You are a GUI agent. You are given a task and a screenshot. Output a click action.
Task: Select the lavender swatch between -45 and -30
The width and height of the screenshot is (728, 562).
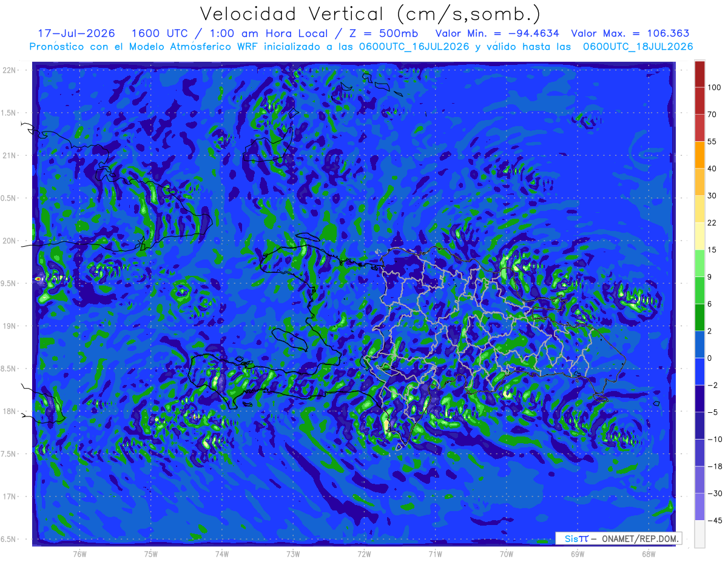pos(699,506)
